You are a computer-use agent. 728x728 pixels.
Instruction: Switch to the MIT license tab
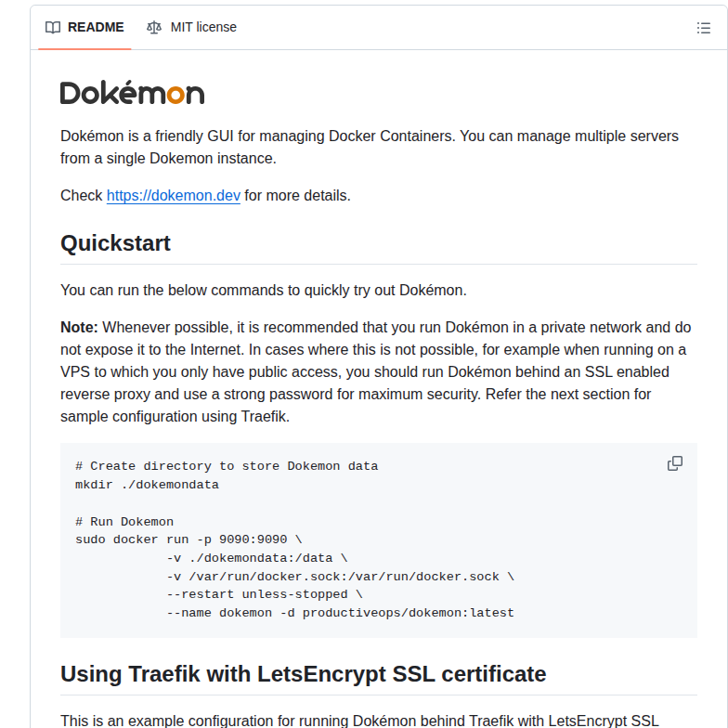point(191,28)
